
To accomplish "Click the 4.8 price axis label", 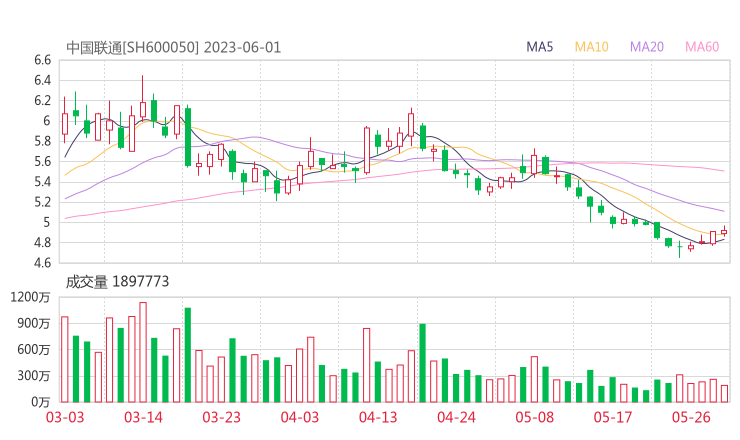I will [42, 243].
